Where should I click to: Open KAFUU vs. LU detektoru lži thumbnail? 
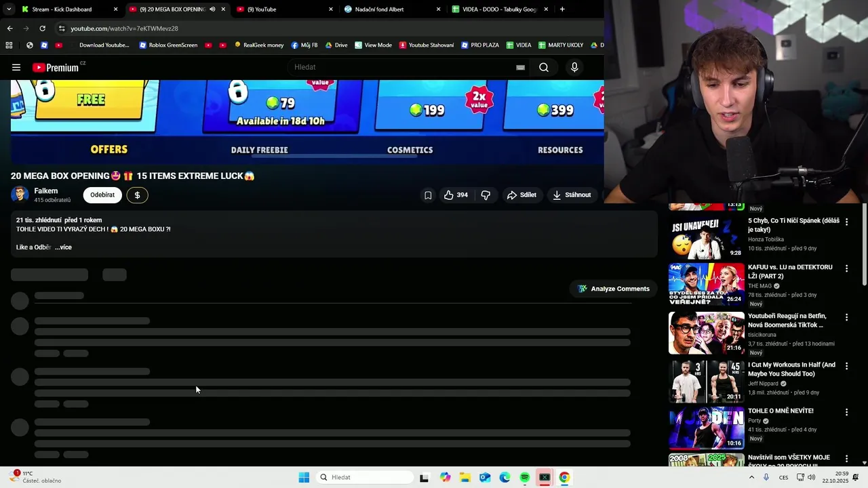[706, 284]
